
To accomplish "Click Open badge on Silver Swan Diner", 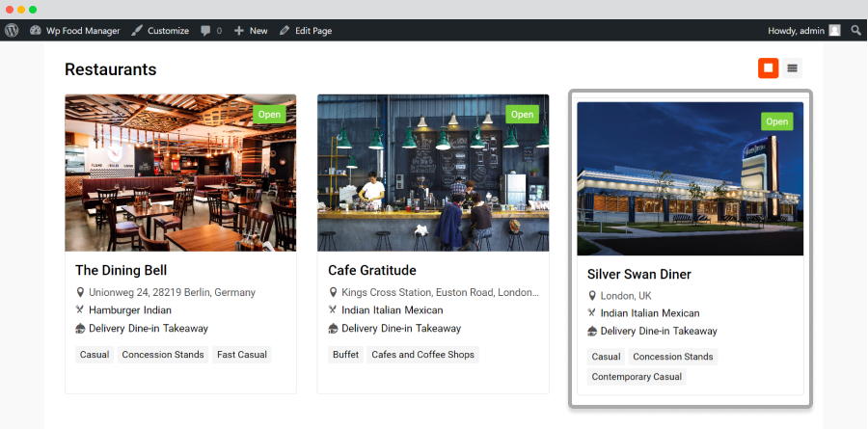I will click(x=776, y=121).
